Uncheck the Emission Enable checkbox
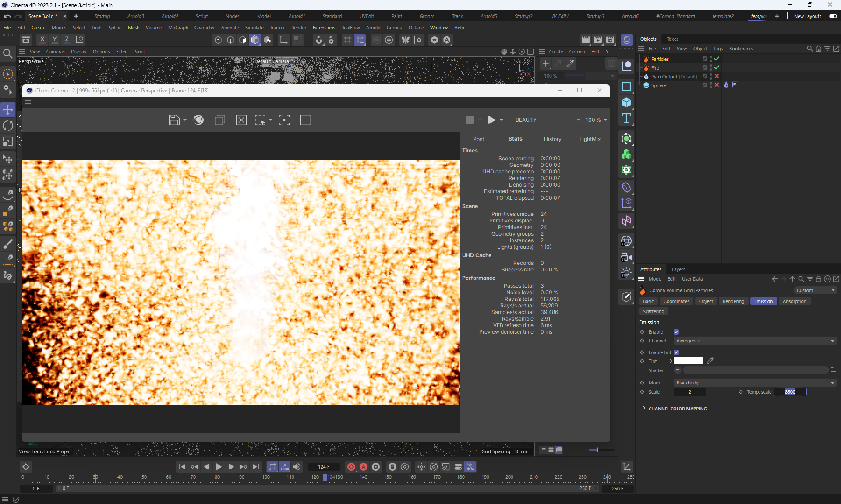Viewport: 841px width, 504px height. 676,332
